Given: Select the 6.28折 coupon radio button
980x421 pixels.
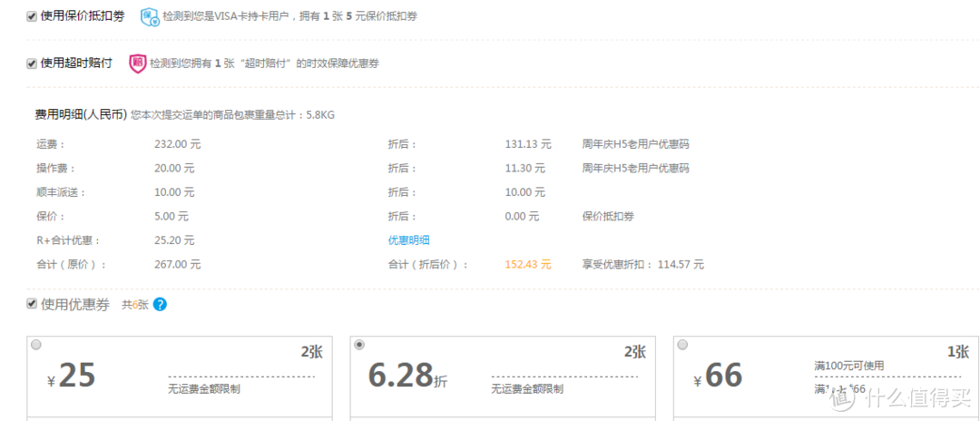Looking at the screenshot, I should pos(358,345).
